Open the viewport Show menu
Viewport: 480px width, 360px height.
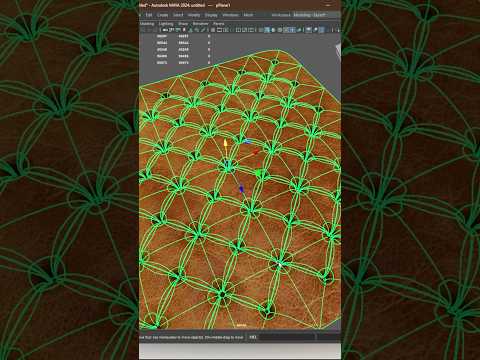(x=183, y=24)
